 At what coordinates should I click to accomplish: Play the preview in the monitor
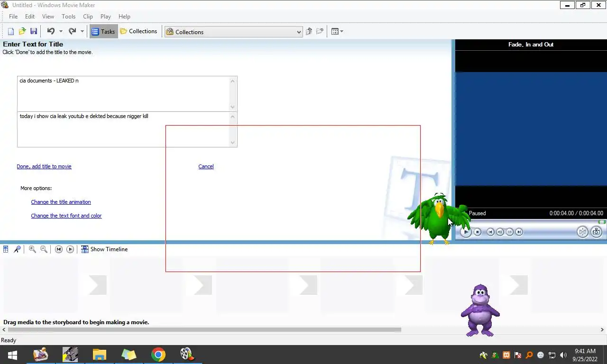(466, 232)
